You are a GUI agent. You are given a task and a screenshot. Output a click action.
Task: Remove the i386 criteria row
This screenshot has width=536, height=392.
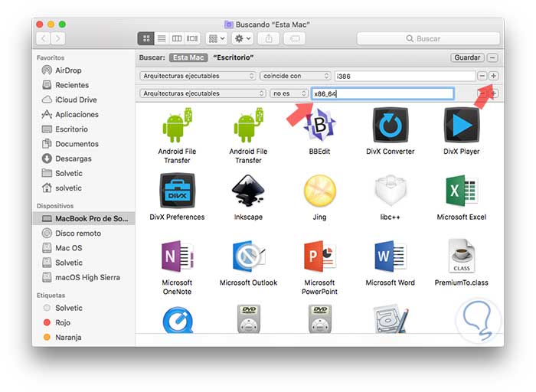pyautogui.click(x=482, y=76)
